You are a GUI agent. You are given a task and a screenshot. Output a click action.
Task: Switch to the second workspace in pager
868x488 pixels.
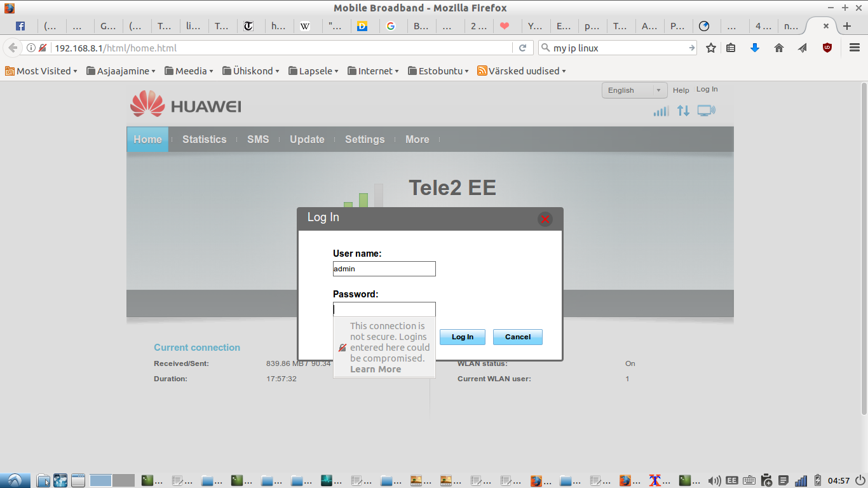[x=123, y=480]
